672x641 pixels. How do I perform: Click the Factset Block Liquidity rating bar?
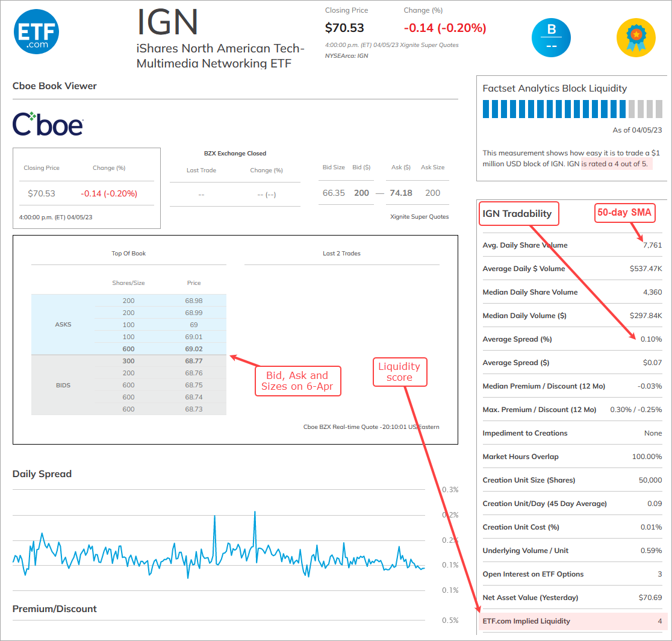coord(572,109)
